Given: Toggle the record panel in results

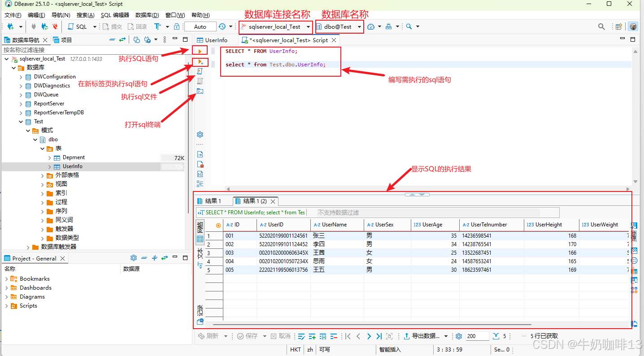Looking at the screenshot, I should pos(200,314).
